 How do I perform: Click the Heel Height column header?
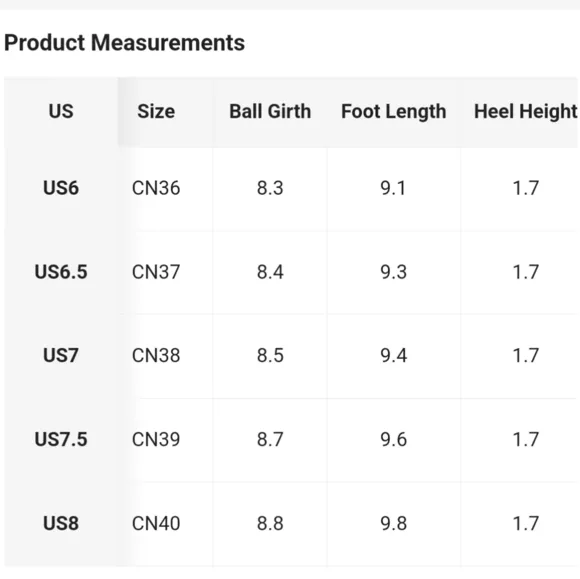(x=526, y=111)
